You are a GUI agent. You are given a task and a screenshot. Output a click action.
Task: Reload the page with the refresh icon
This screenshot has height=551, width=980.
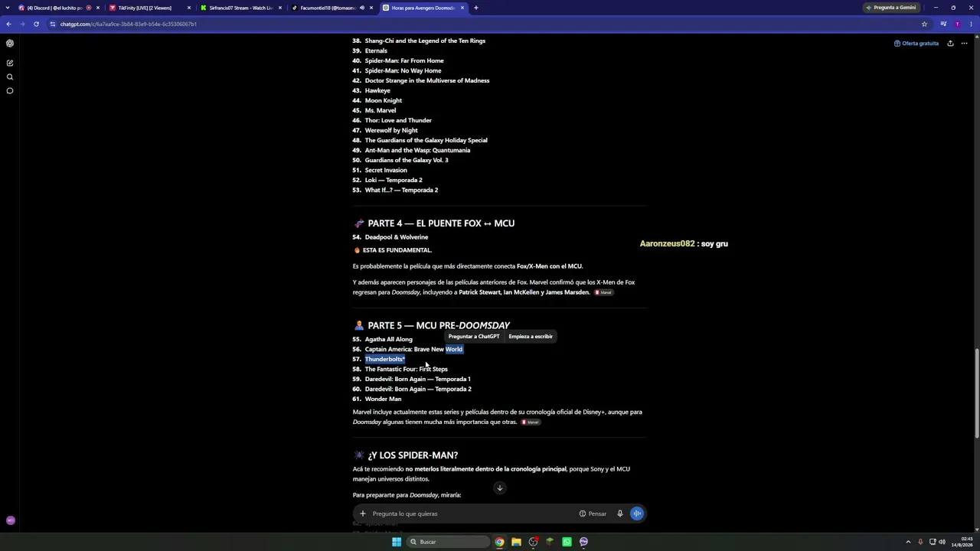click(x=36, y=24)
